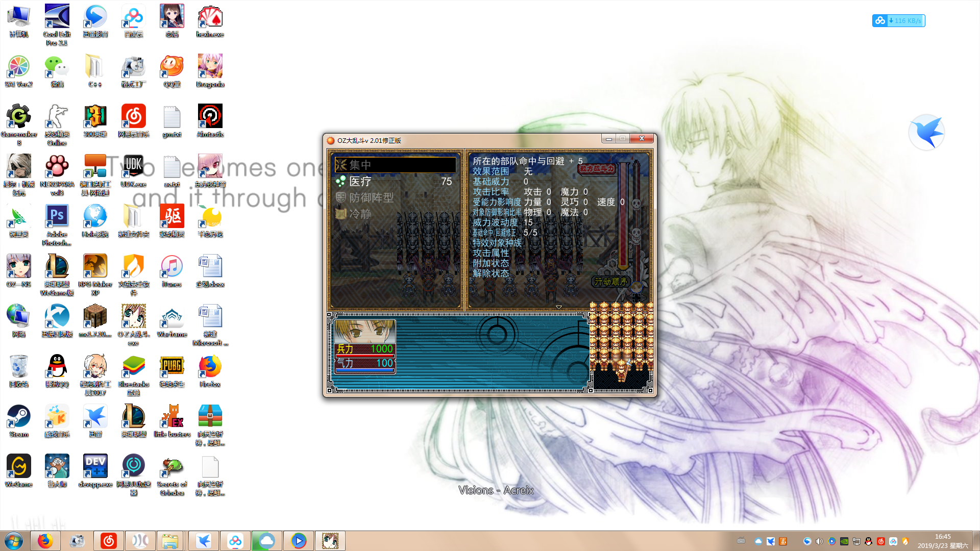Open the UDK.exe desktop icon
This screenshot has width=980, height=551.
click(x=133, y=171)
